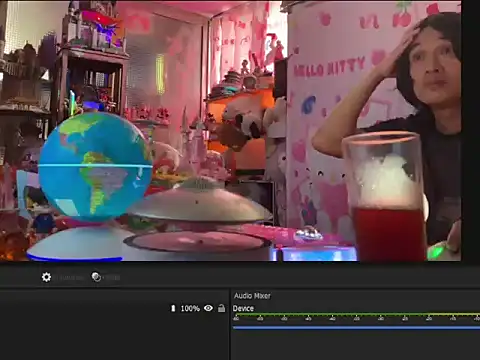This screenshot has height=360, width=480.
Task: Click the 100% battery value text
Action: pyautogui.click(x=190, y=308)
